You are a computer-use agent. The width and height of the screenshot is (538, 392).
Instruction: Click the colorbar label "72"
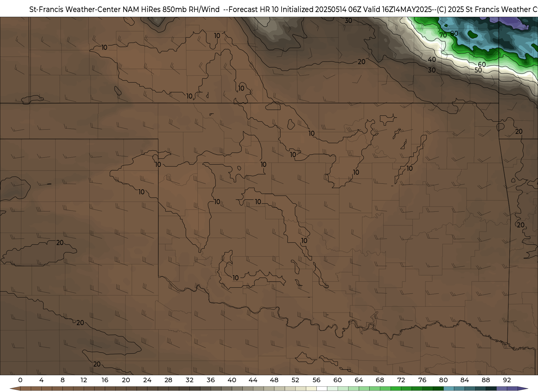401,380
